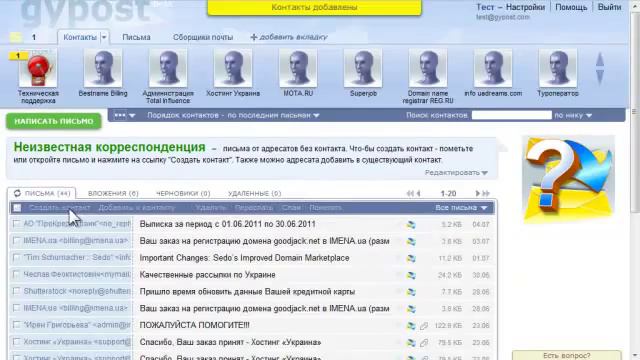Click the large question mark envelope image
The width and height of the screenshot is (640, 360).
[x=568, y=180]
